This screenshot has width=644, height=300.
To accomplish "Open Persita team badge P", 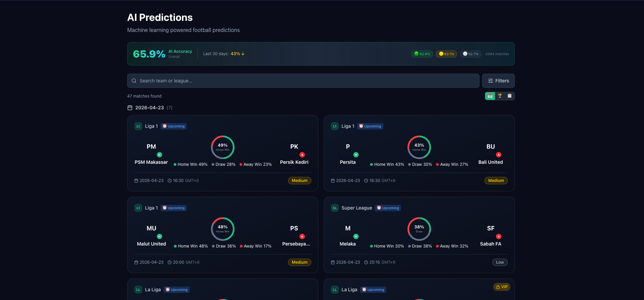I will [x=348, y=147].
